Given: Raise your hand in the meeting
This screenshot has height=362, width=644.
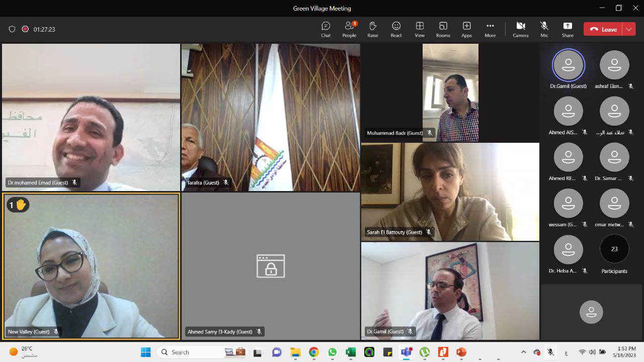Looking at the screenshot, I should 373,29.
